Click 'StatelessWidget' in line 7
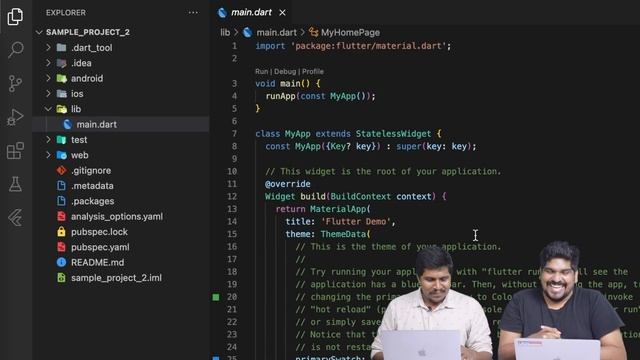 click(393, 134)
